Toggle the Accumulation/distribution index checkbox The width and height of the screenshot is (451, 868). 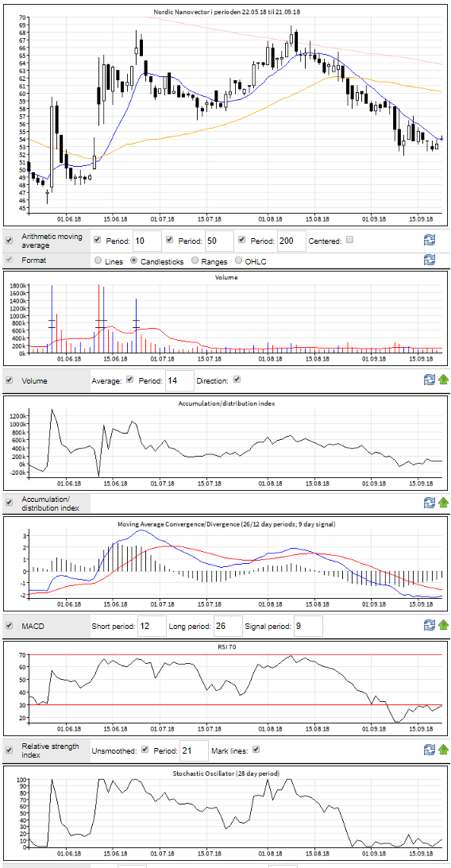[9, 502]
